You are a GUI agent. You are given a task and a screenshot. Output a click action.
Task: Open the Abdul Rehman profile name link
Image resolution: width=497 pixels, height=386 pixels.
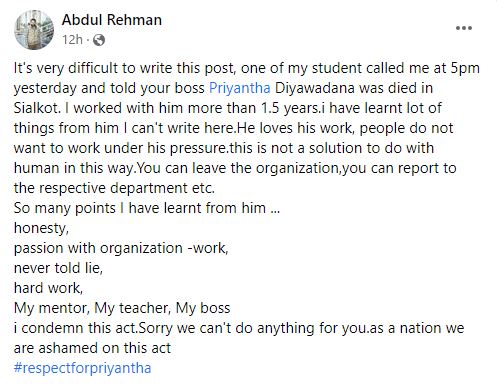112,20
